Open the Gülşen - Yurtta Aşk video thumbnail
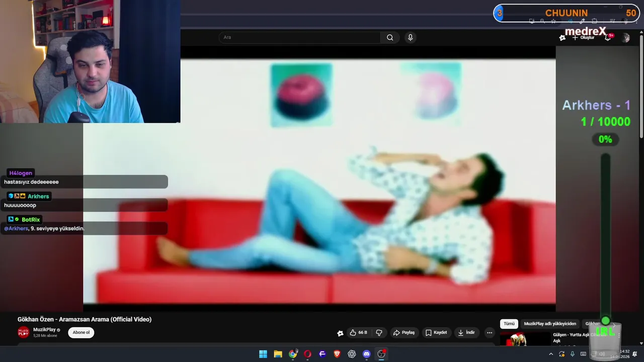 [x=524, y=339]
